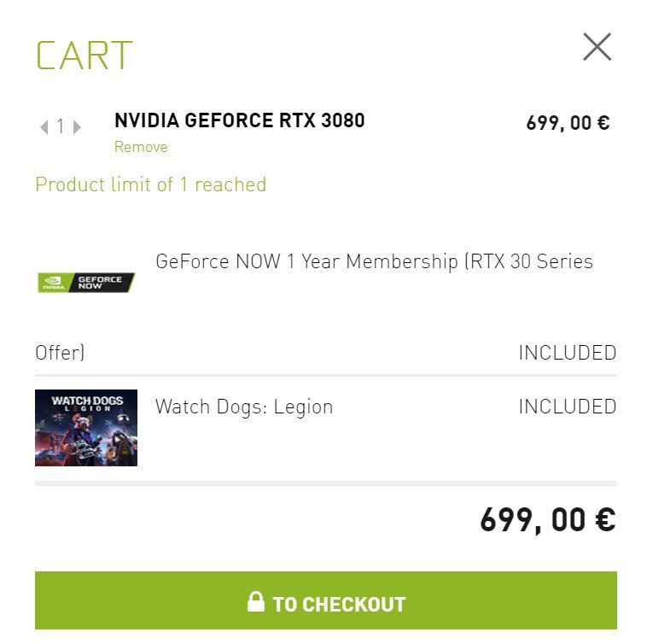The height and width of the screenshot is (644, 647).
Task: Click the cart total 699,00 €
Action: tap(548, 520)
